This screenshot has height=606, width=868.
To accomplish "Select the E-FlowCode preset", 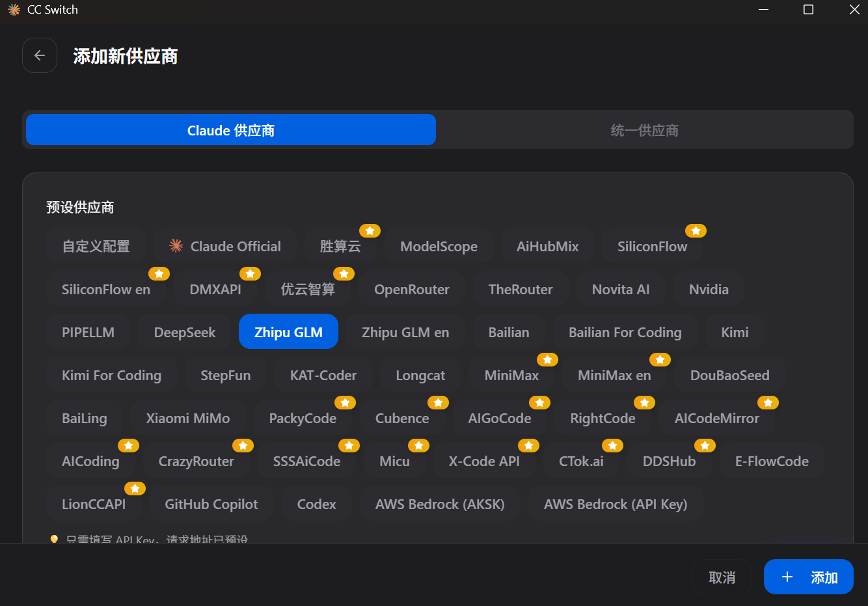I will pyautogui.click(x=772, y=461).
